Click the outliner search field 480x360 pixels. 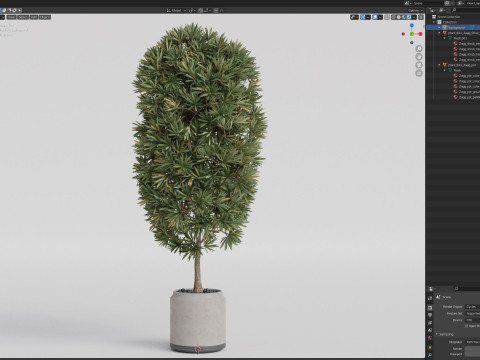[x=465, y=10]
